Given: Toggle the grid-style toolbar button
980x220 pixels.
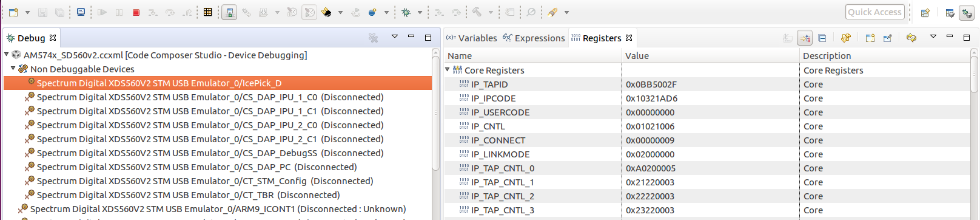Looking at the screenshot, I should click(207, 12).
